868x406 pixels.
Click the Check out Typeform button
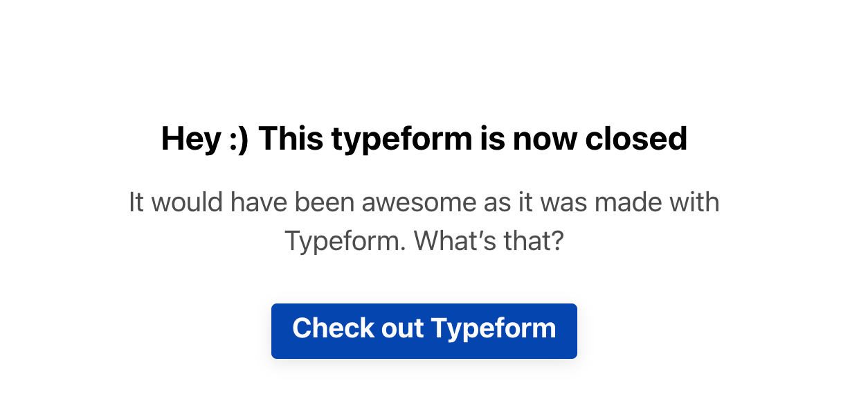coord(424,331)
